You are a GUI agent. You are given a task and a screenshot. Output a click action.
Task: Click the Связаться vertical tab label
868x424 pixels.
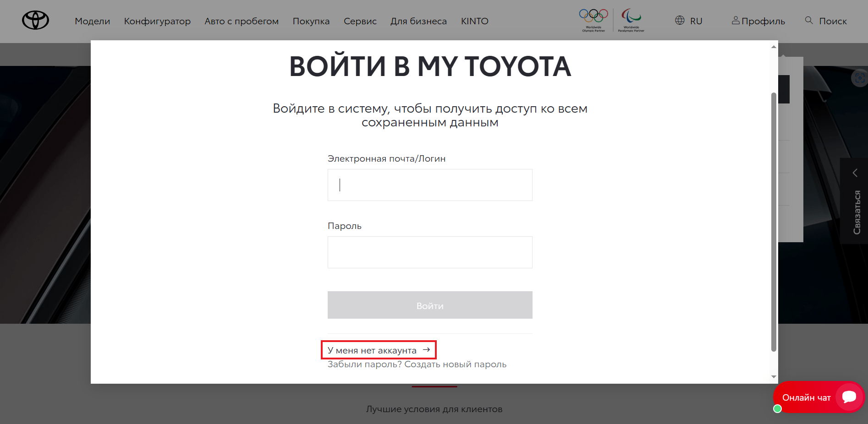857,212
